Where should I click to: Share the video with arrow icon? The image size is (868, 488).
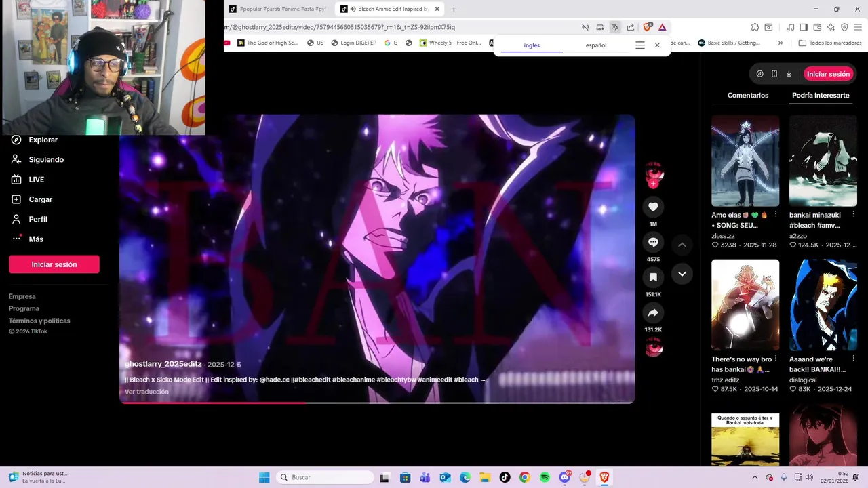tap(653, 313)
